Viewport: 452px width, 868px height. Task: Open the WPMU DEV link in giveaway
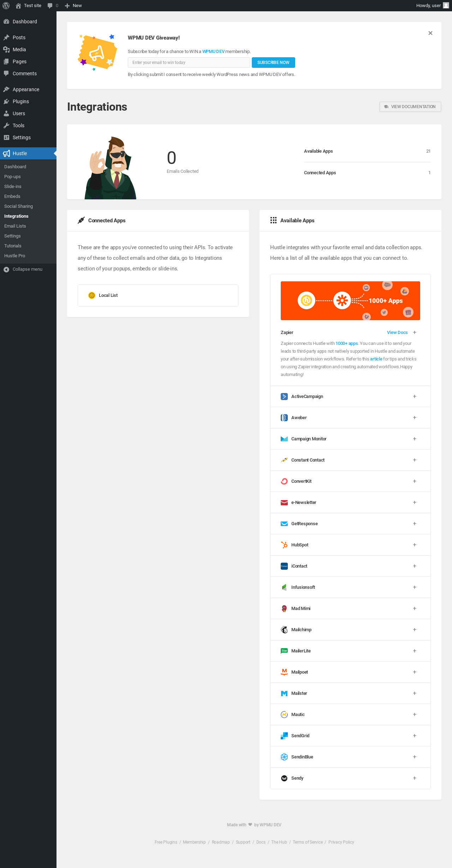point(213,52)
